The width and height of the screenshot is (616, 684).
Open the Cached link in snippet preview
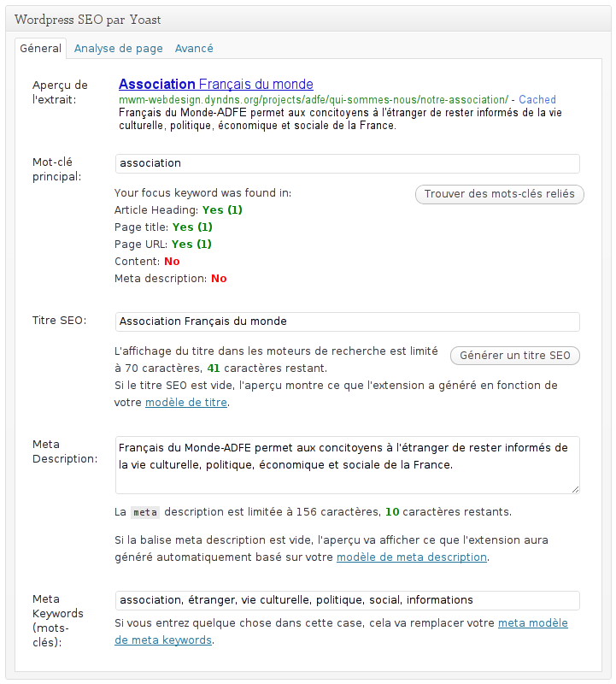pyautogui.click(x=537, y=99)
